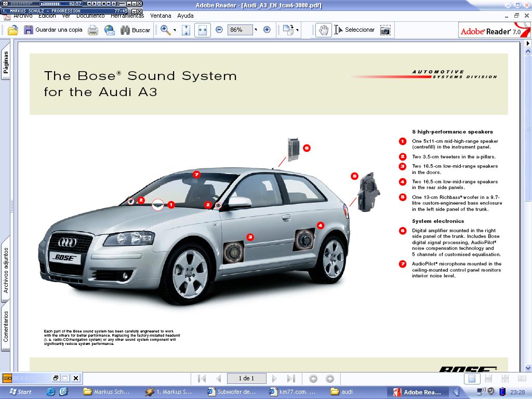Open the Buscar search tool
The image size is (532, 399).
tap(136, 30)
